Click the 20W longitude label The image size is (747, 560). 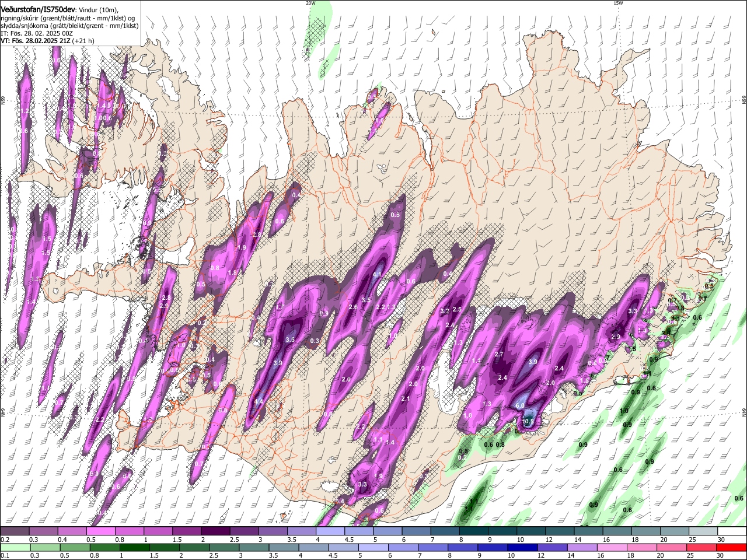[310, 3]
